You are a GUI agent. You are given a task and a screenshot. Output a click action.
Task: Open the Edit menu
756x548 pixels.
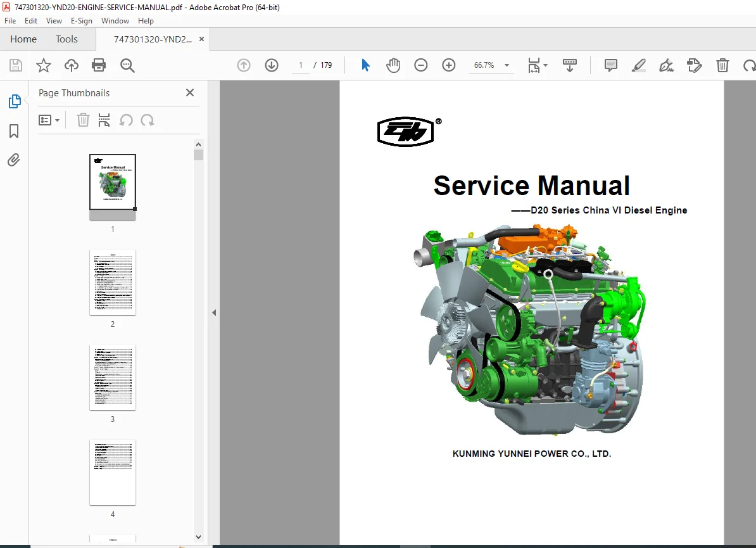(x=31, y=21)
